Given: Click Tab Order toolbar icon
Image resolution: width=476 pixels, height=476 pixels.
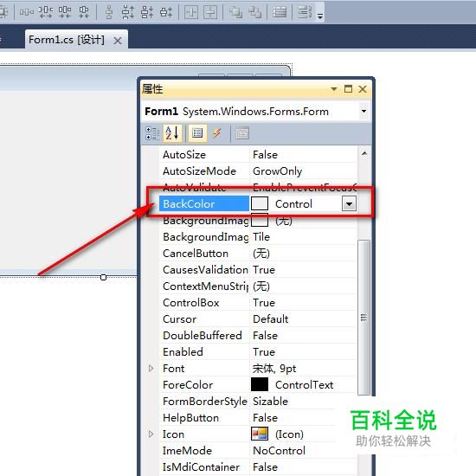Looking at the screenshot, I should coord(280,12).
